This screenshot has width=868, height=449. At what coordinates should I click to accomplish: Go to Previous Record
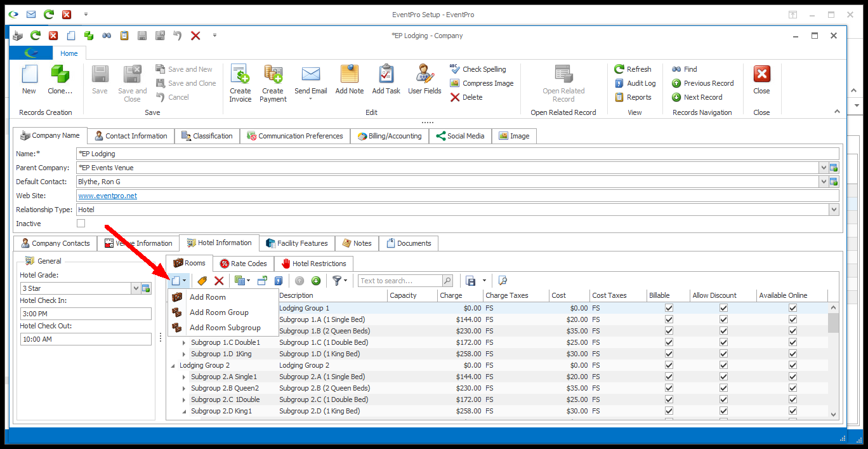point(702,83)
